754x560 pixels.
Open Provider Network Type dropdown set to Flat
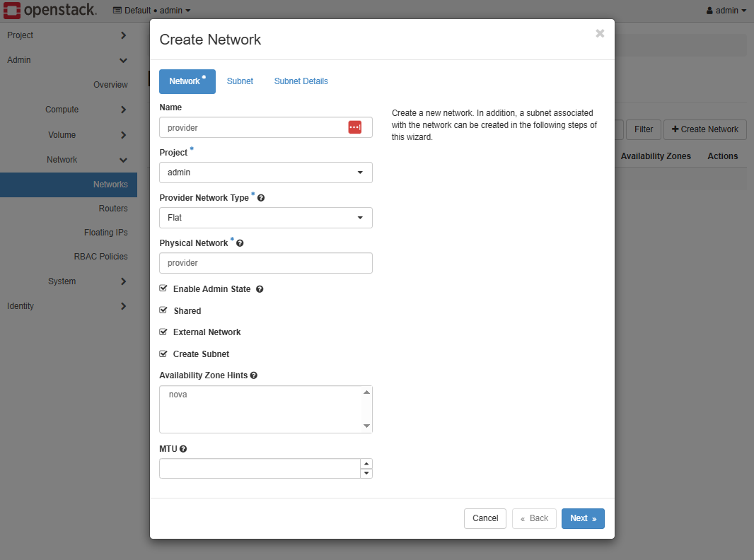coord(265,218)
